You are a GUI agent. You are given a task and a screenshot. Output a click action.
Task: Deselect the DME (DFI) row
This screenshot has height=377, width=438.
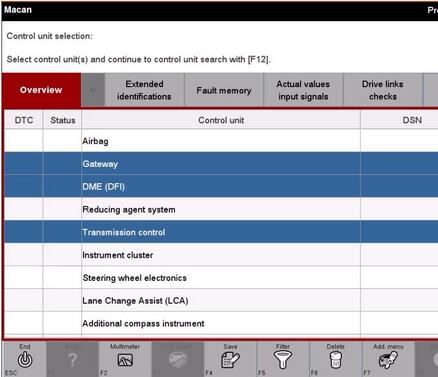tap(221, 186)
